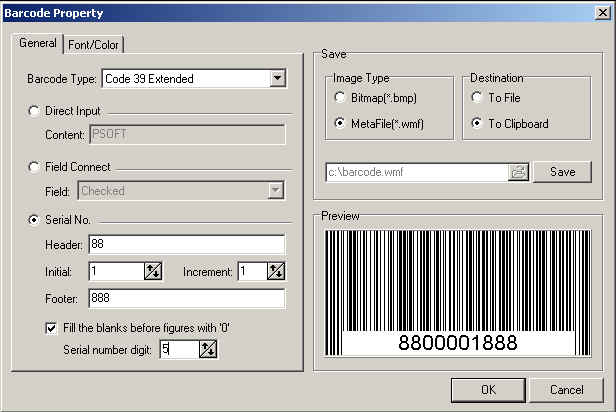Screen dimensions: 616x412
Task: Click the Barcode Property title text
Action: (53, 13)
